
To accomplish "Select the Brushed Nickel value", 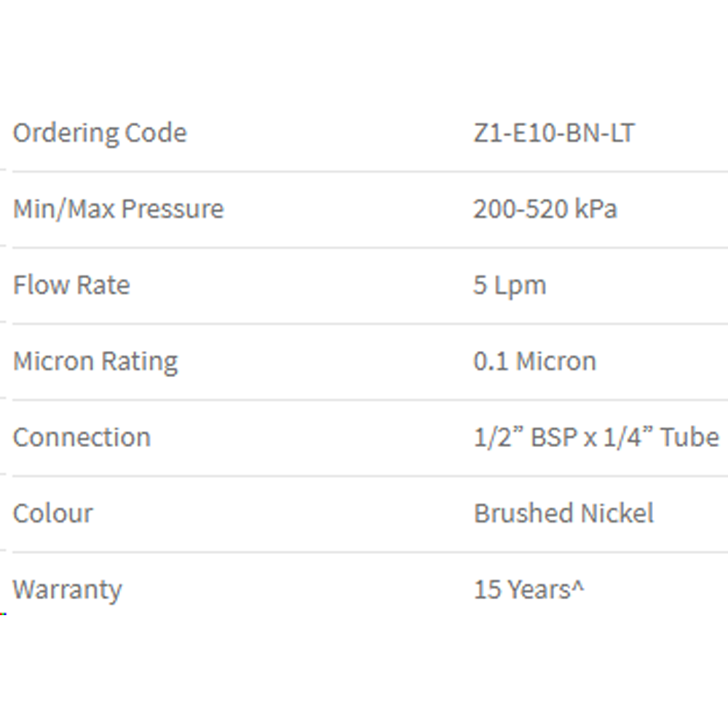I will (x=563, y=513).
